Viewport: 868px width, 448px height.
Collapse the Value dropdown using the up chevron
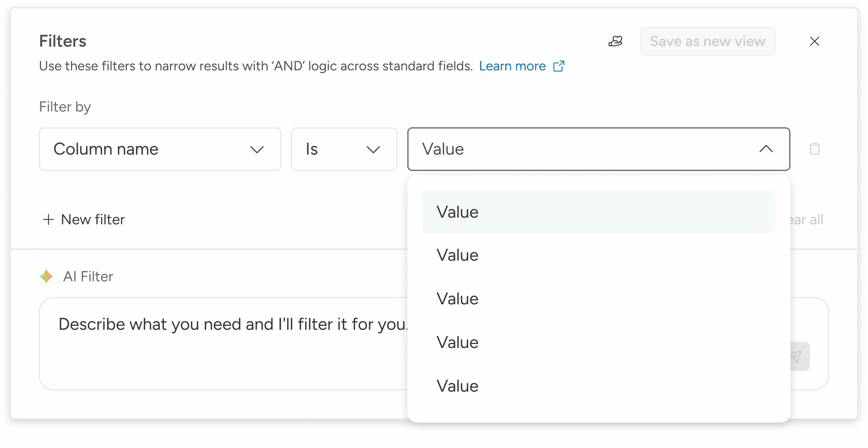(766, 149)
